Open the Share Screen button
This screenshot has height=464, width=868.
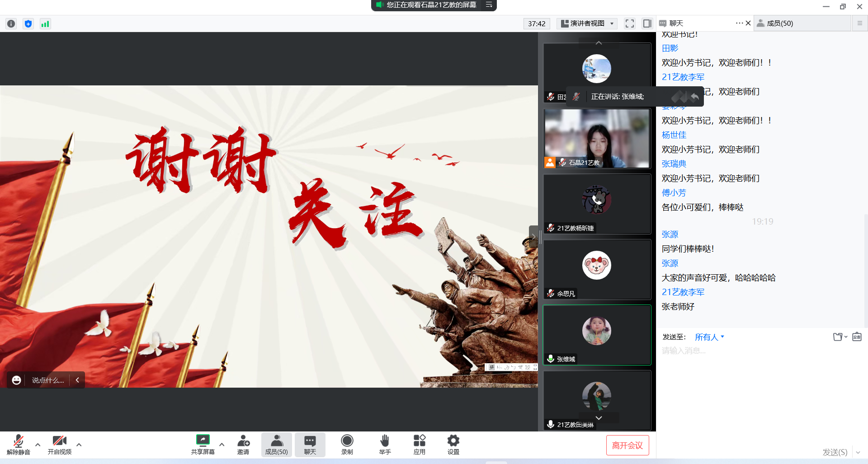tap(203, 445)
